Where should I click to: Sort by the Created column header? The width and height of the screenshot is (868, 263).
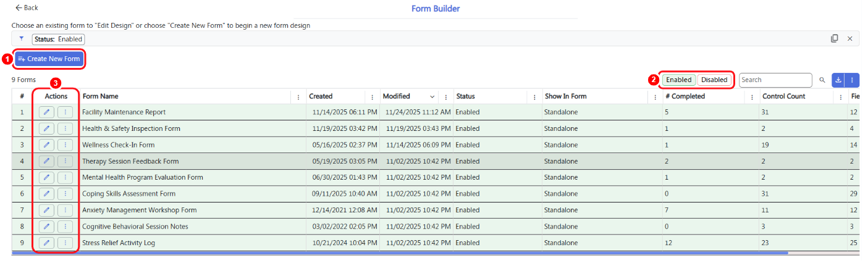(321, 96)
